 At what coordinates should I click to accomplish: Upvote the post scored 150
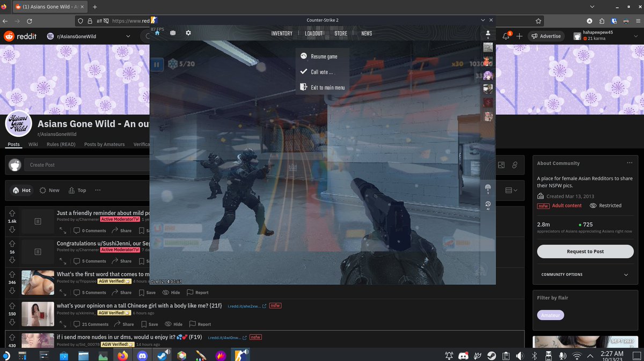click(x=12, y=306)
